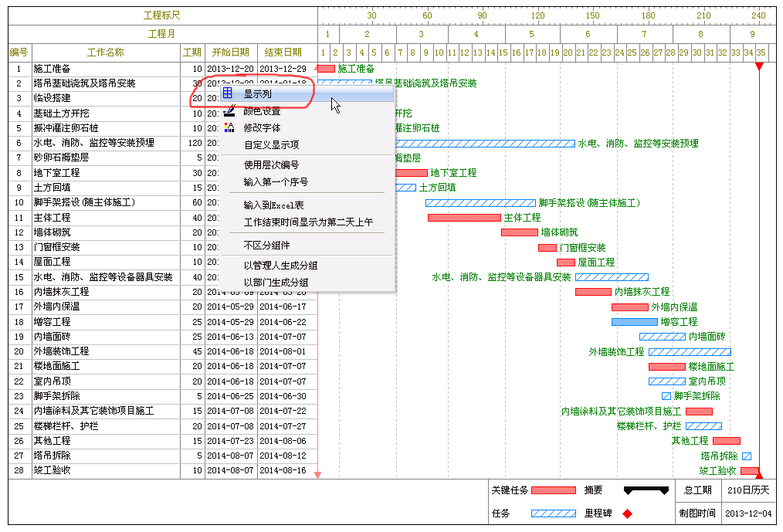Select the 水电、消防、监控等安装预埋 hatched Gantt bar
783x532 pixels.
(x=485, y=144)
